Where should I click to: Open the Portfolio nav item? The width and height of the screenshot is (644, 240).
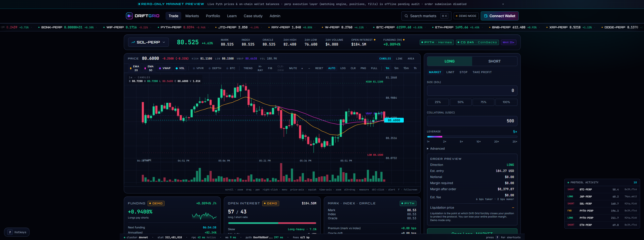(213, 16)
